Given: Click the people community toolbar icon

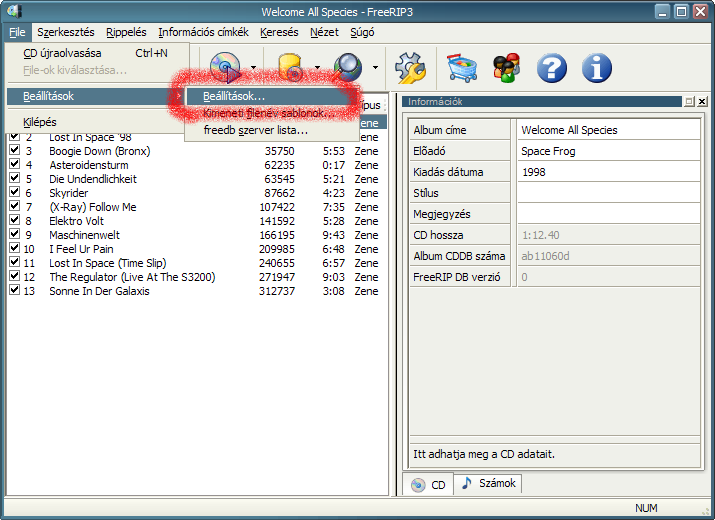Looking at the screenshot, I should pyautogui.click(x=507, y=68).
